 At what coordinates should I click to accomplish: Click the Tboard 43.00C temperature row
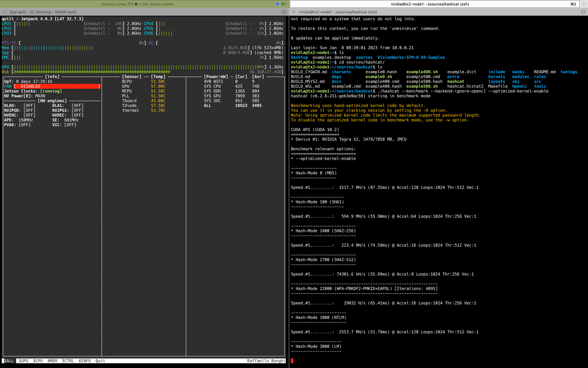(x=144, y=101)
